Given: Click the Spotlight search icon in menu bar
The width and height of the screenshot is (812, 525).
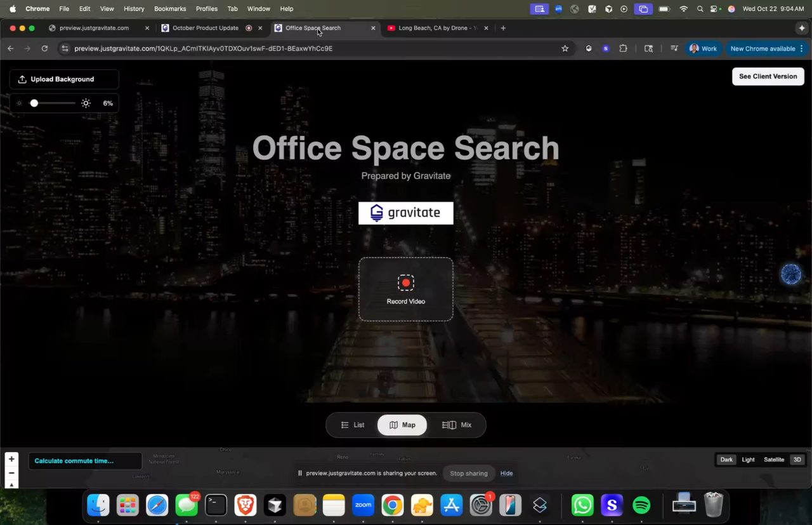Looking at the screenshot, I should (700, 9).
